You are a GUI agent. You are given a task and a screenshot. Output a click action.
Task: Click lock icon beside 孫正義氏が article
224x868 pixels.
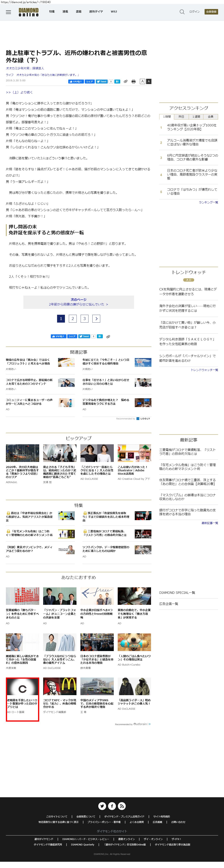85,513
